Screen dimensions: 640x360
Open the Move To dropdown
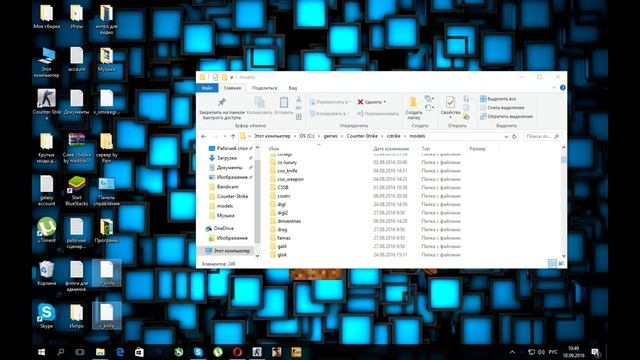tap(329, 102)
